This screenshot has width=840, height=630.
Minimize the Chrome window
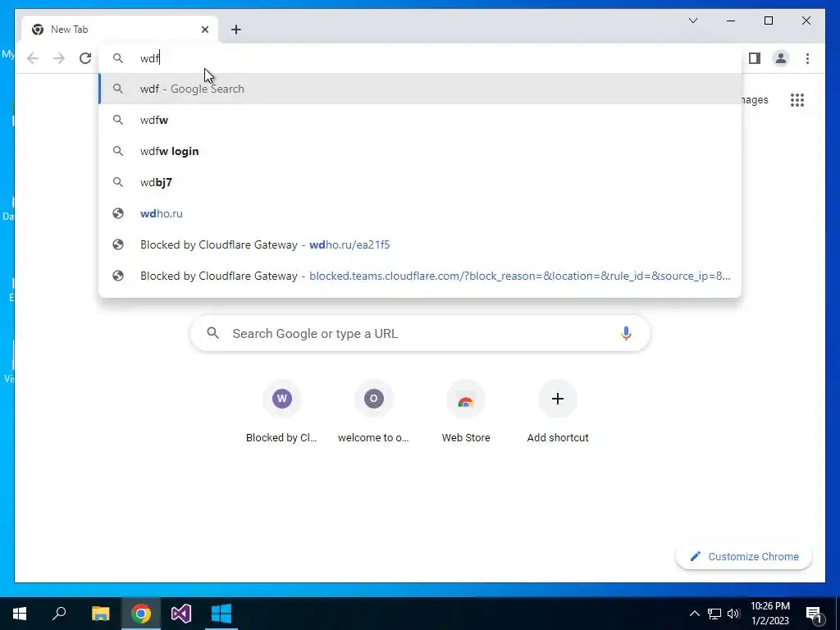731,21
